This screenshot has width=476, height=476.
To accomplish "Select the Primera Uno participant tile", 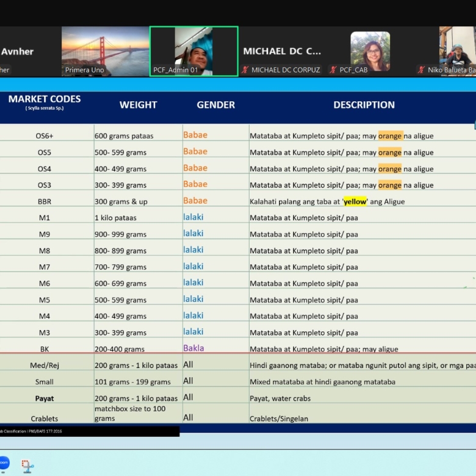I will coord(106,51).
